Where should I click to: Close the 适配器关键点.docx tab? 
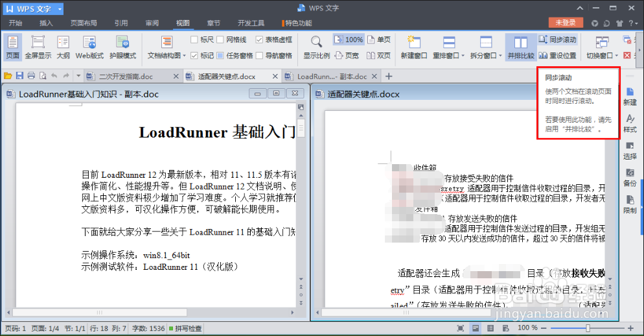point(275,77)
